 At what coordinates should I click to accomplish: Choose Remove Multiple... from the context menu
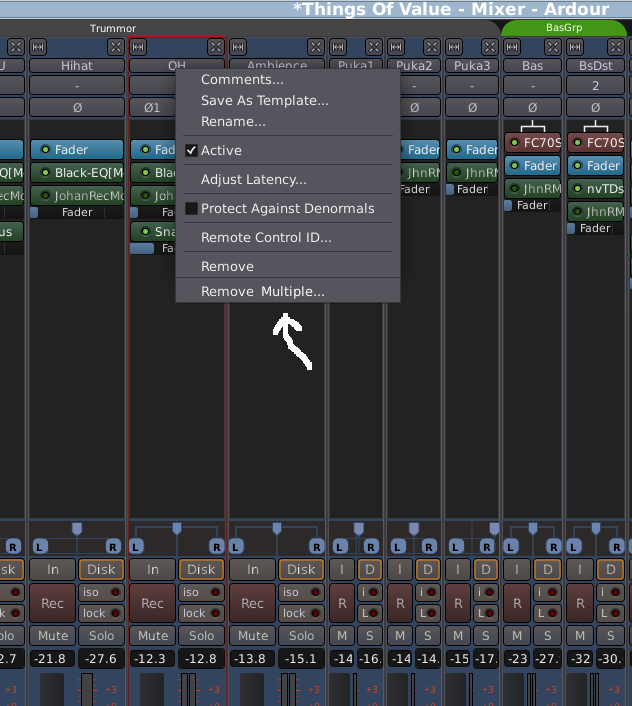coord(262,291)
